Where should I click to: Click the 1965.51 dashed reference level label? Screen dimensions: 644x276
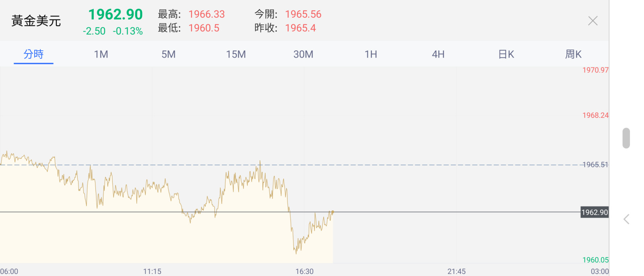[595, 165]
